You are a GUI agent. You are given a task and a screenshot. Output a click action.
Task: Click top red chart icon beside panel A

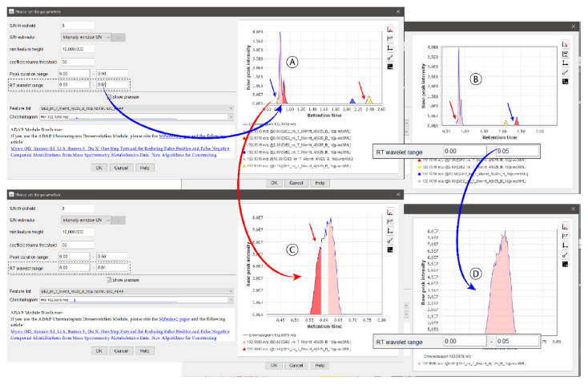[x=389, y=29]
